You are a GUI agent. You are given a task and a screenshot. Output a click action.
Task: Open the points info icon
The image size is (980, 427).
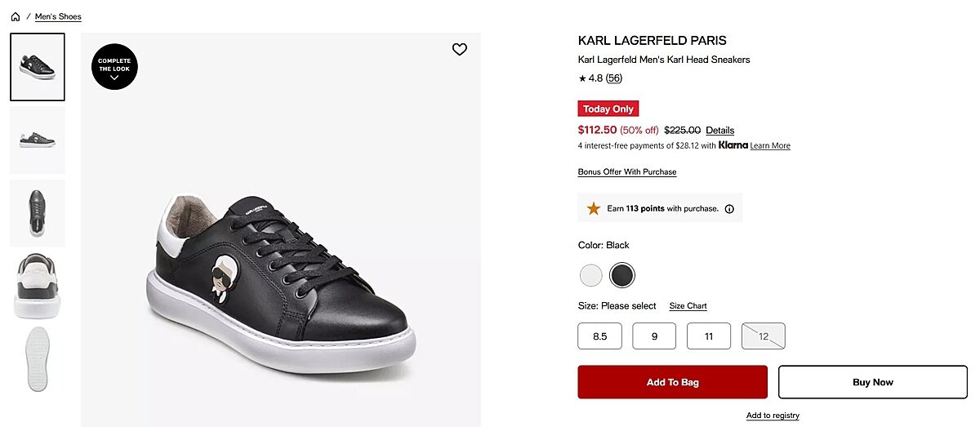[x=729, y=209]
